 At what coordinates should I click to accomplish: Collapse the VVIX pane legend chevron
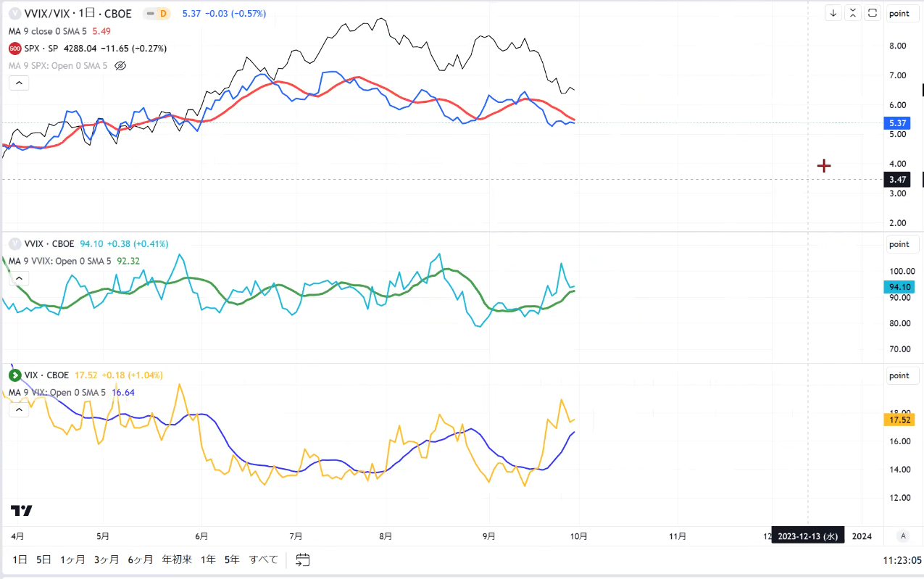tap(19, 278)
